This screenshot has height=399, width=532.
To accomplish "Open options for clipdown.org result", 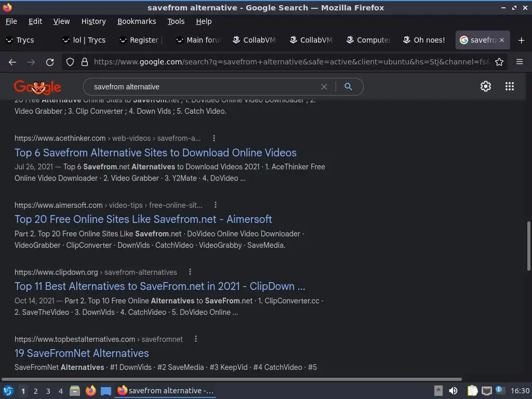I will point(190,272).
